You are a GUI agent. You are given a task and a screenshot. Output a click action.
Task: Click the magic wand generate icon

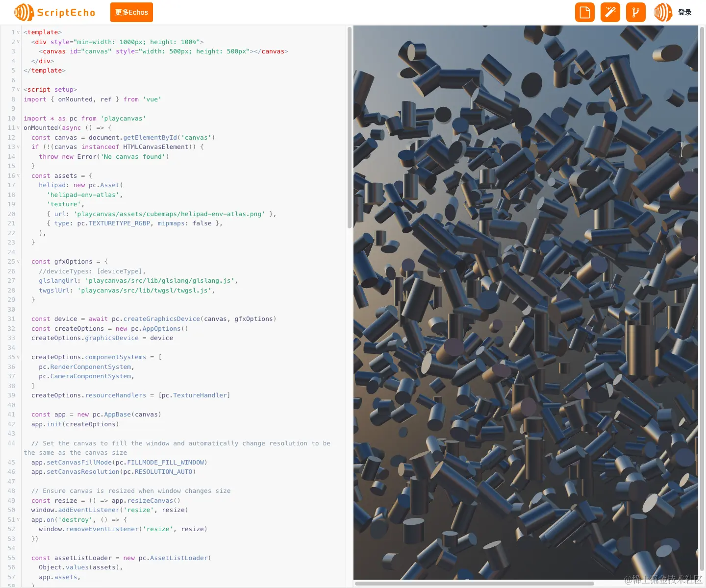[610, 12]
